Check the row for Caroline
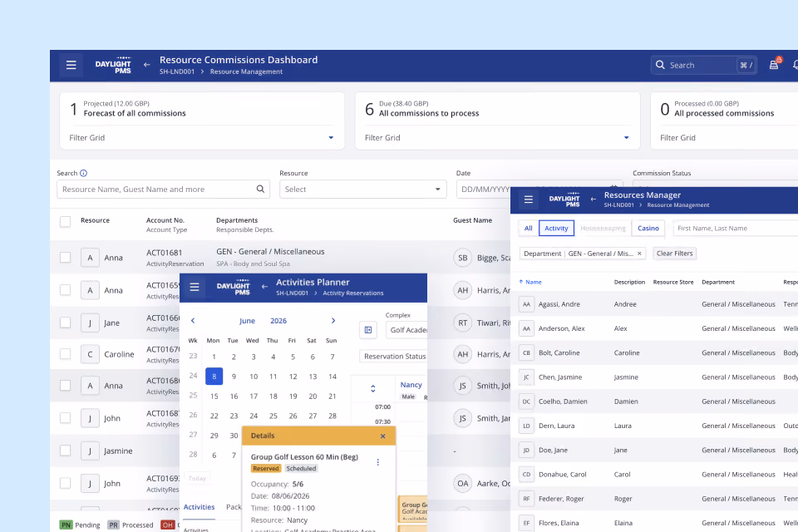The image size is (798, 532). pyautogui.click(x=65, y=354)
